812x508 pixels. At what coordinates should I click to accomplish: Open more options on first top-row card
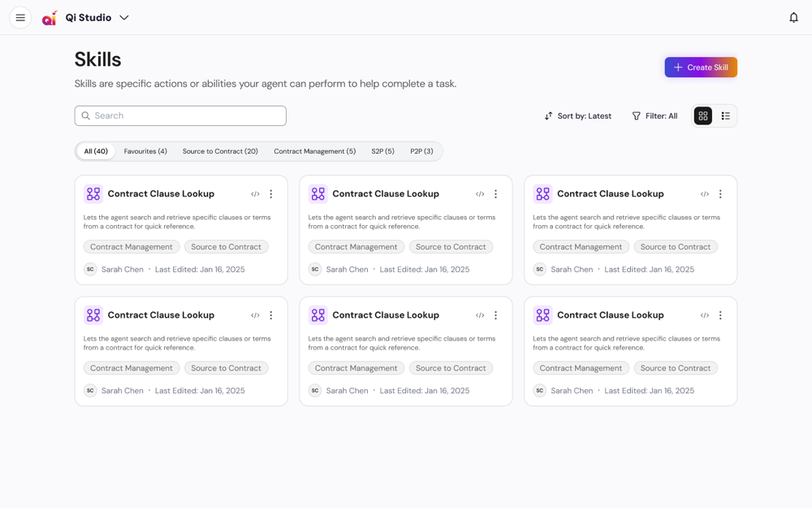click(271, 194)
